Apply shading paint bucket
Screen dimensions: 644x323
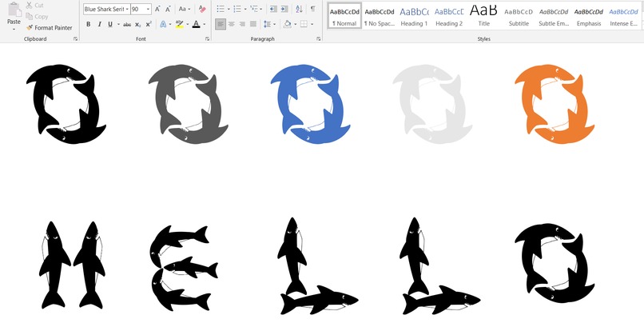tap(288, 25)
